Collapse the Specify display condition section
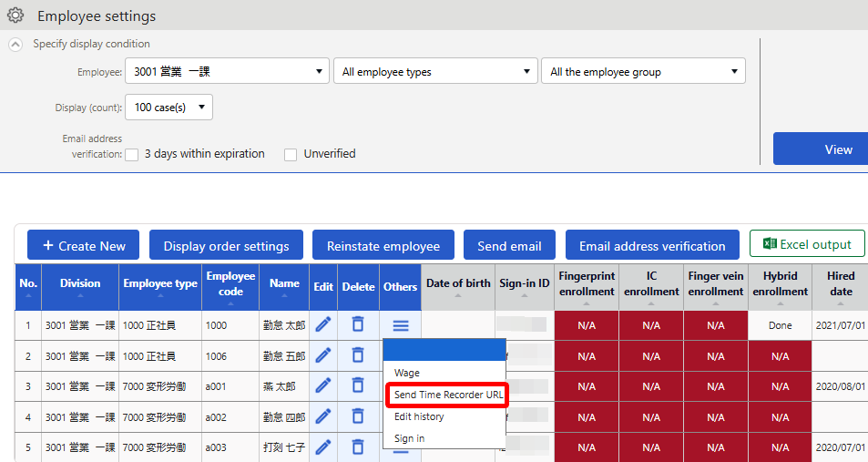 tap(15, 45)
